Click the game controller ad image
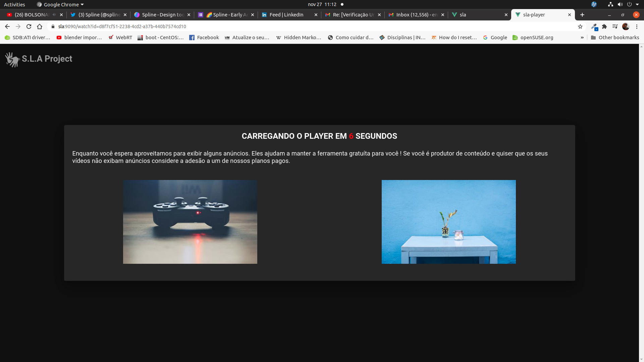644x362 pixels. tap(190, 222)
